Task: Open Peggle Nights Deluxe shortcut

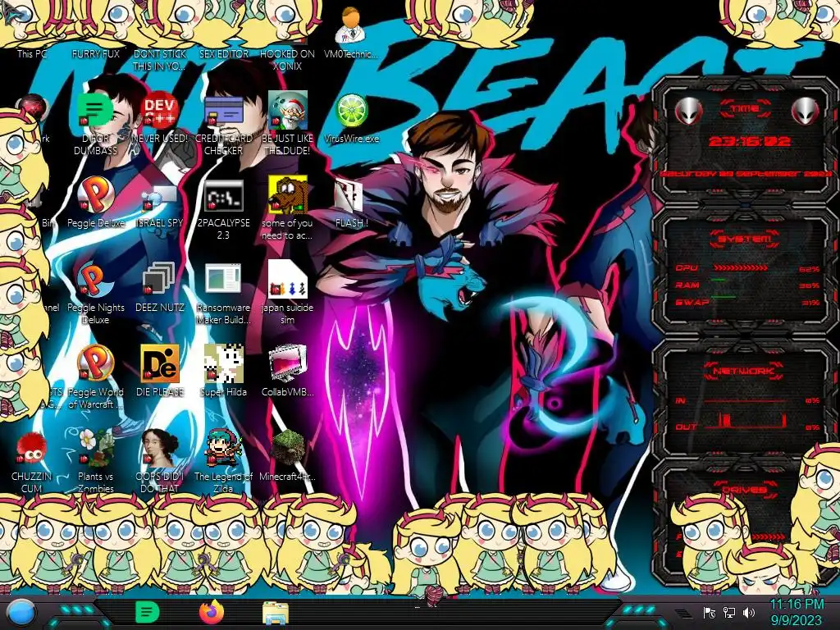Action: [x=95, y=293]
